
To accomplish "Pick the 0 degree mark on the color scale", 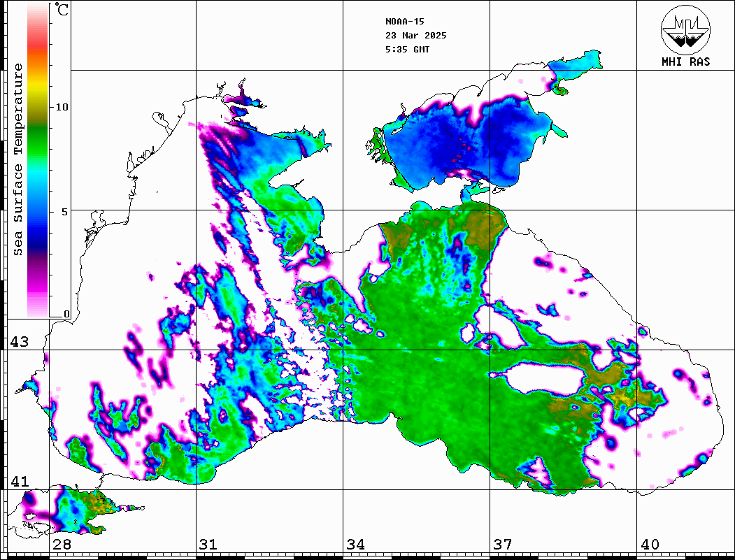I will (66, 314).
